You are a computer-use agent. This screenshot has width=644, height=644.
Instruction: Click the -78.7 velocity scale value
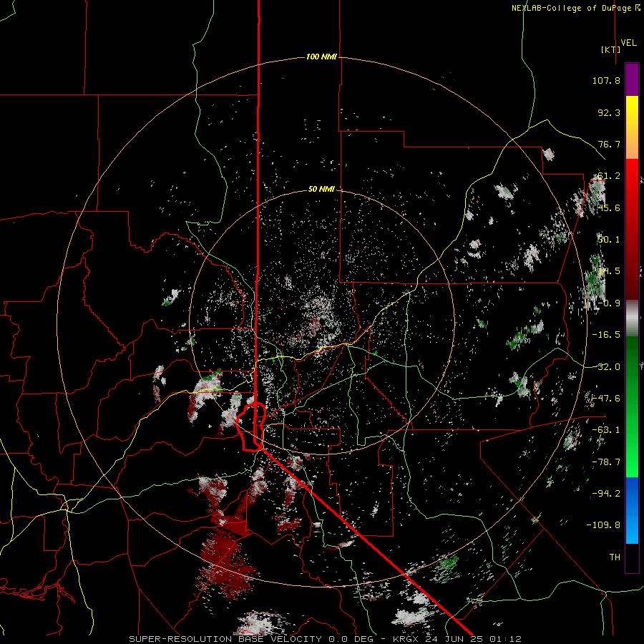pos(606,462)
